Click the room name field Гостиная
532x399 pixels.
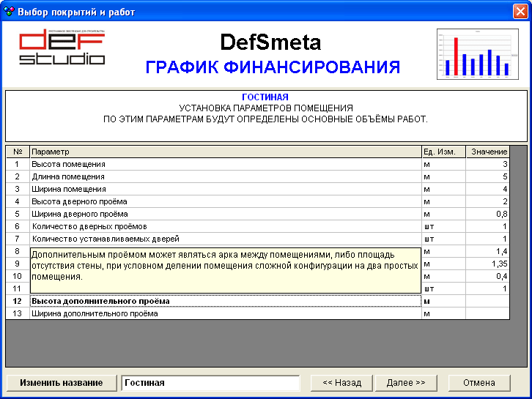point(211,383)
